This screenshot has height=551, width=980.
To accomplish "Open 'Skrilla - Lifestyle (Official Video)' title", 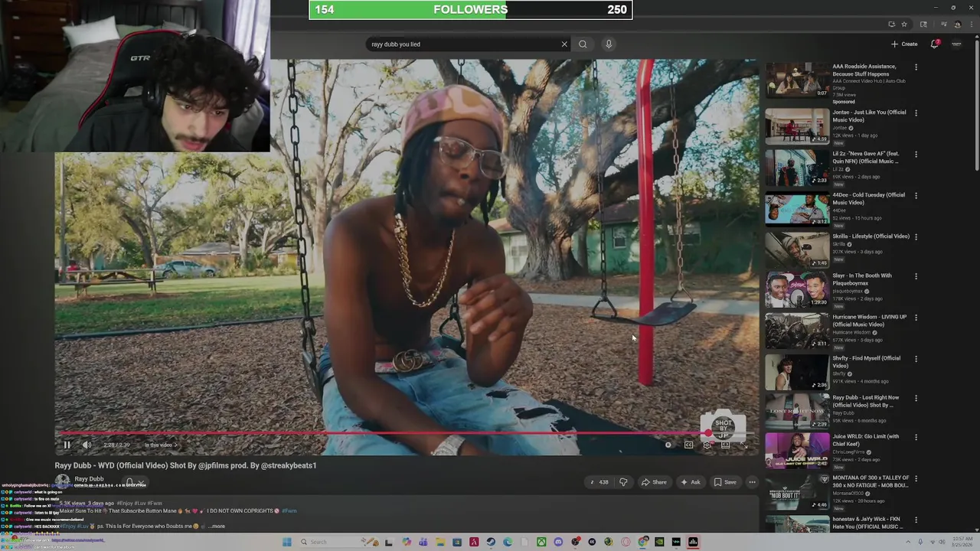I will click(x=871, y=236).
